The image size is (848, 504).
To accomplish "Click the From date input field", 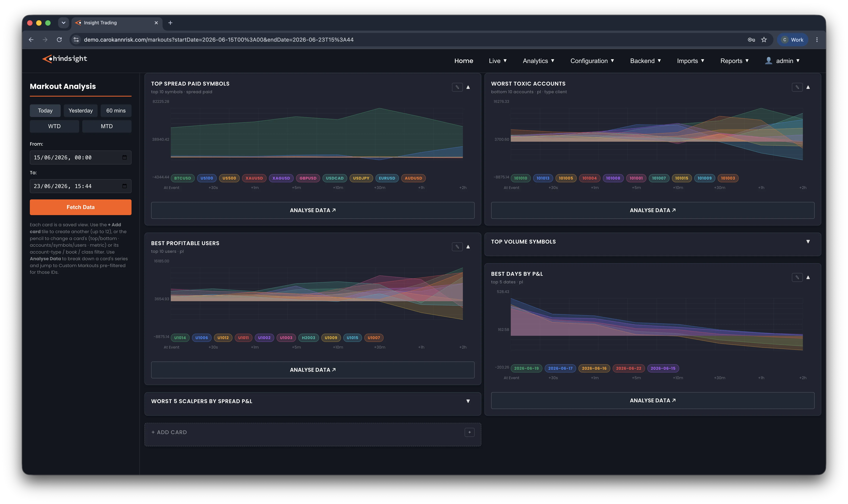I will pos(80,158).
